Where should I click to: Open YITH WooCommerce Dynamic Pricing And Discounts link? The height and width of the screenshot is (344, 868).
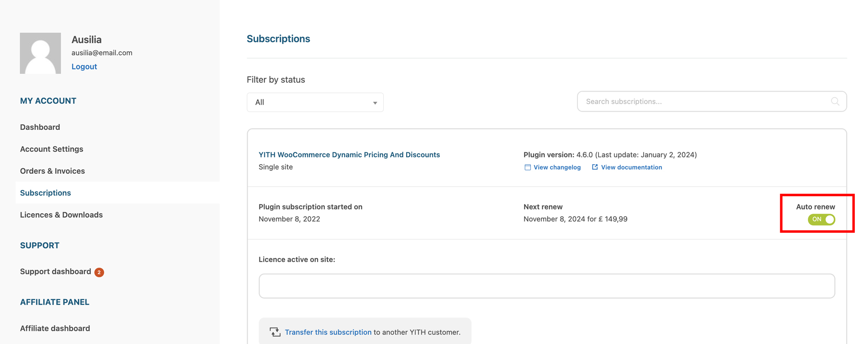coord(349,155)
